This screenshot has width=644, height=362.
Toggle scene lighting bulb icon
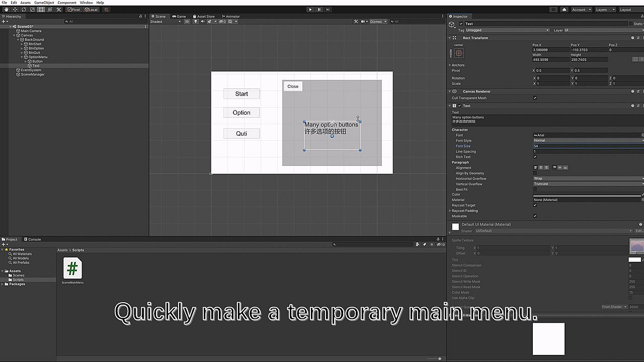(x=196, y=22)
